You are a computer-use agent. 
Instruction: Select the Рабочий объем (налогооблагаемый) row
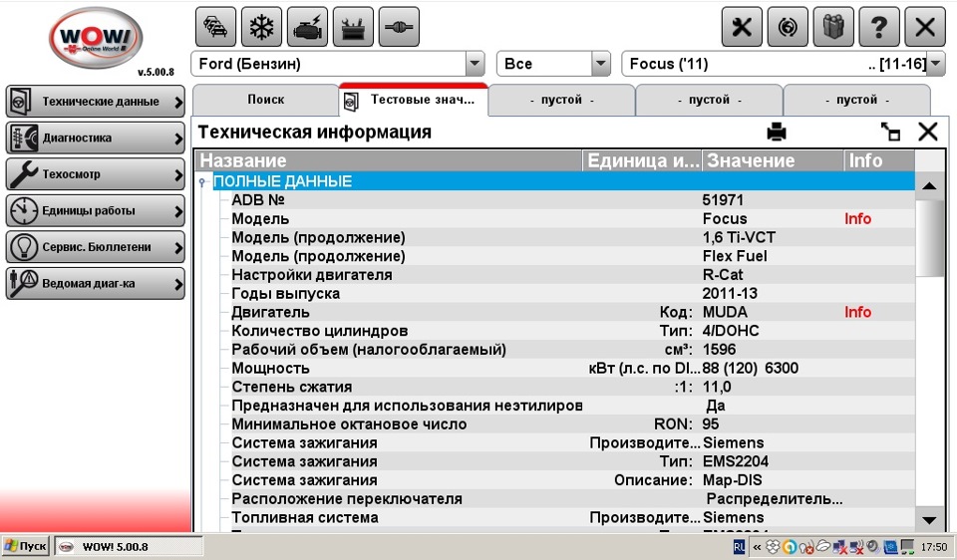tap(572, 350)
